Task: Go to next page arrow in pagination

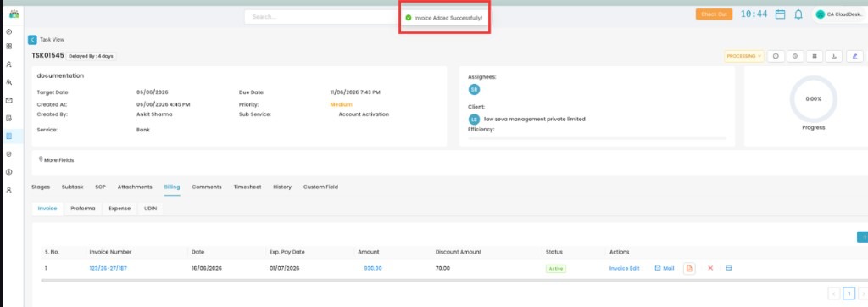Action: 863,293
